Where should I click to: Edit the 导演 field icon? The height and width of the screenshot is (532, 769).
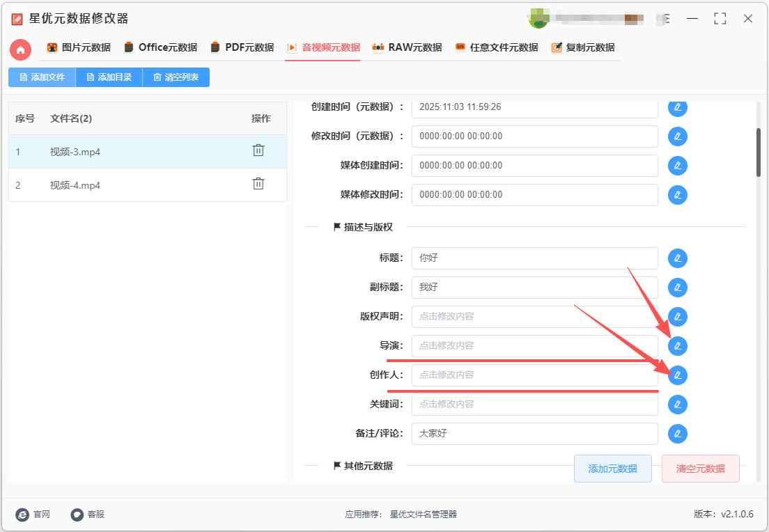(x=678, y=346)
